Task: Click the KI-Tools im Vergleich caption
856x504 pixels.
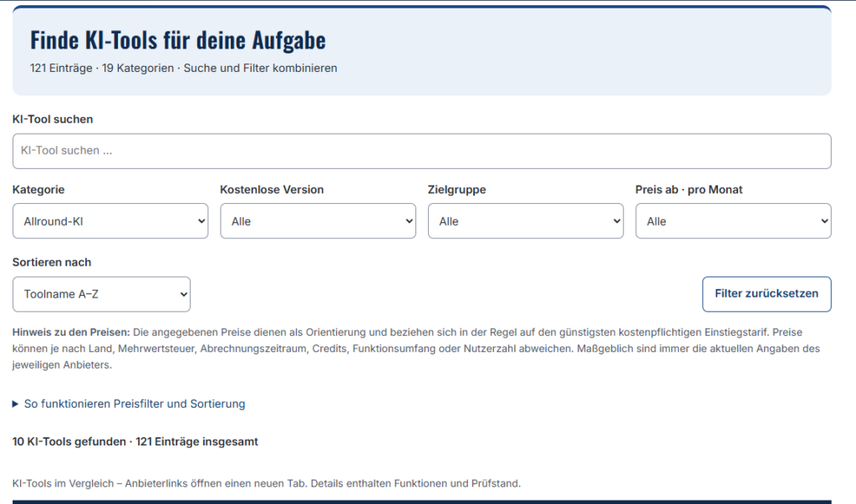Action: point(267,483)
